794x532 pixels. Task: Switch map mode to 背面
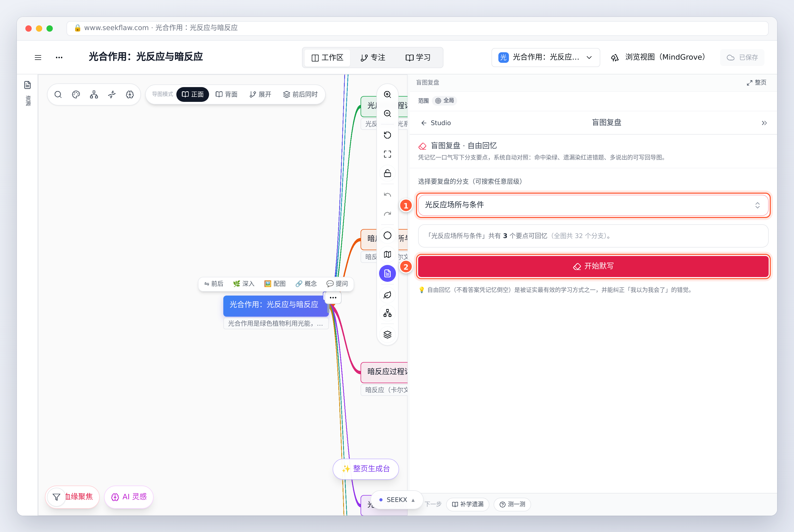click(226, 94)
